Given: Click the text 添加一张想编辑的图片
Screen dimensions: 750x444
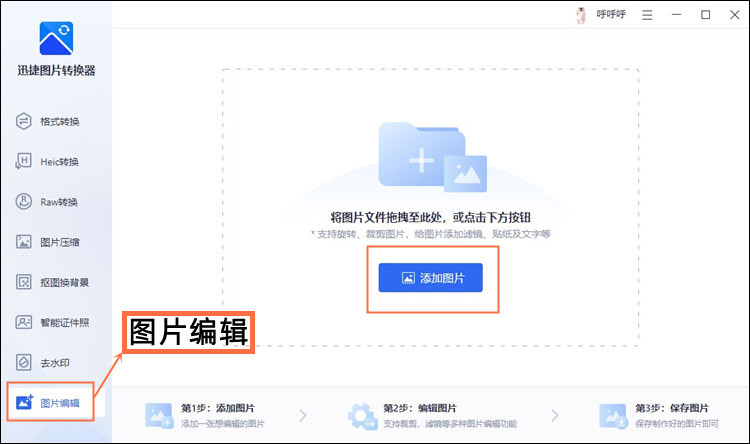Looking at the screenshot, I should (222, 424).
